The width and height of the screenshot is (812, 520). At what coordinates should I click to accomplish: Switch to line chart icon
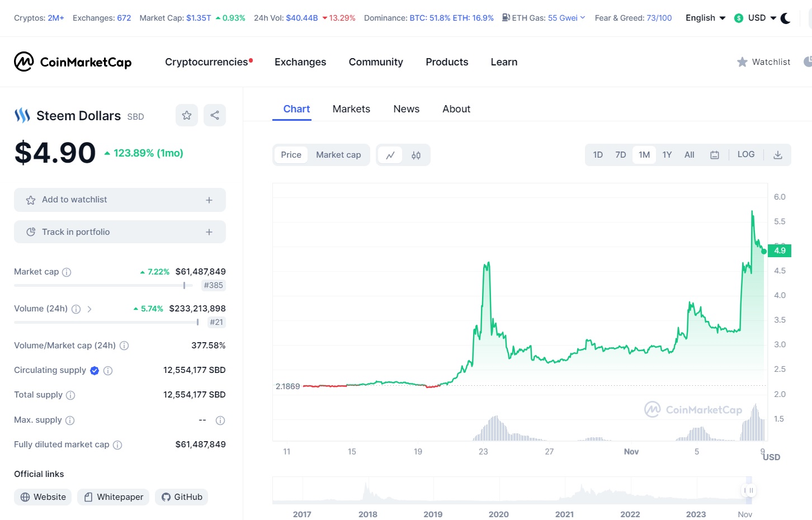pyautogui.click(x=390, y=155)
